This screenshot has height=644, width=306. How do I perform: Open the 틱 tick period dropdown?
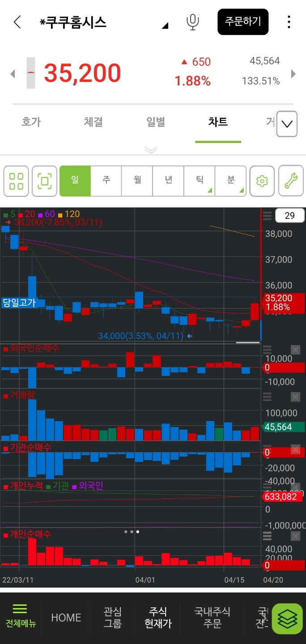(x=199, y=181)
